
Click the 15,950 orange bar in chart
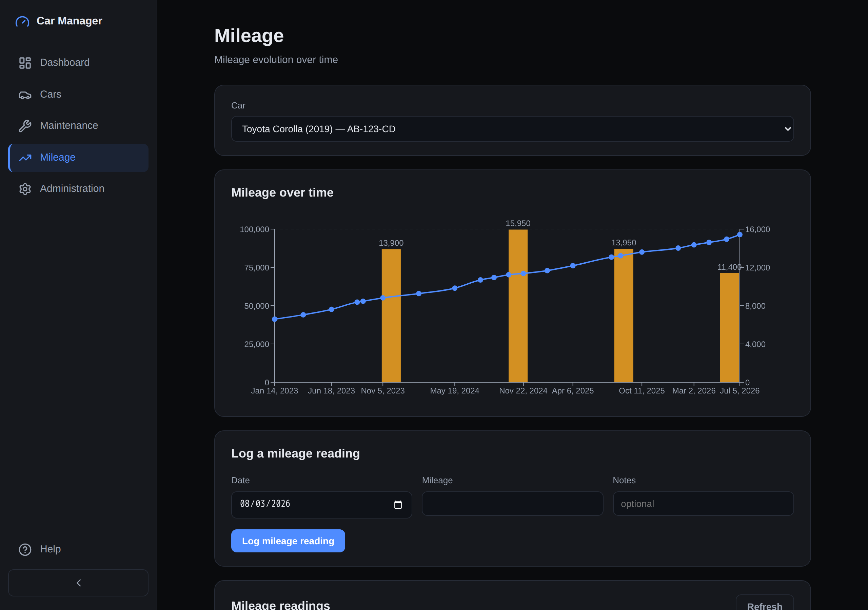(x=518, y=306)
